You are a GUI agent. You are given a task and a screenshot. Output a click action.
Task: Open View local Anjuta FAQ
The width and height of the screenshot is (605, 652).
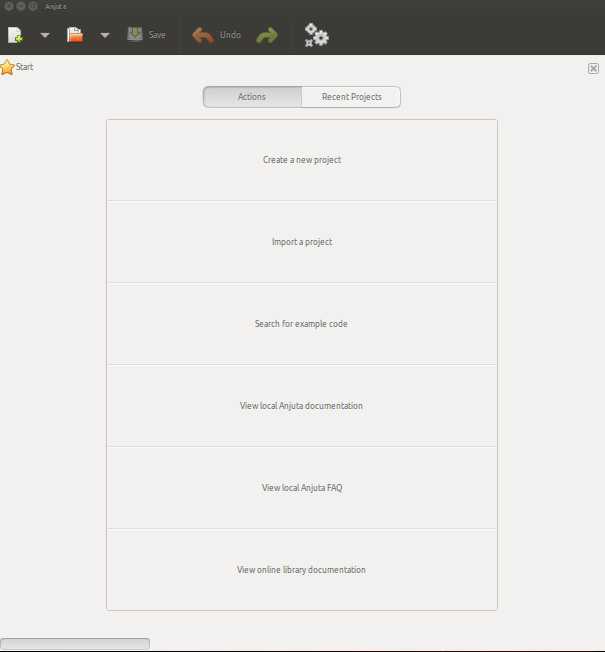302,488
